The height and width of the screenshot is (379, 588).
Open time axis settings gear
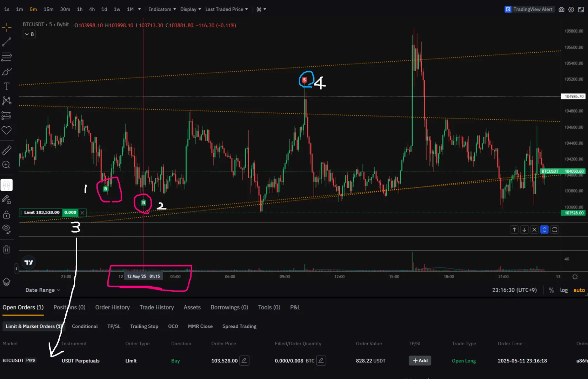pos(575,277)
